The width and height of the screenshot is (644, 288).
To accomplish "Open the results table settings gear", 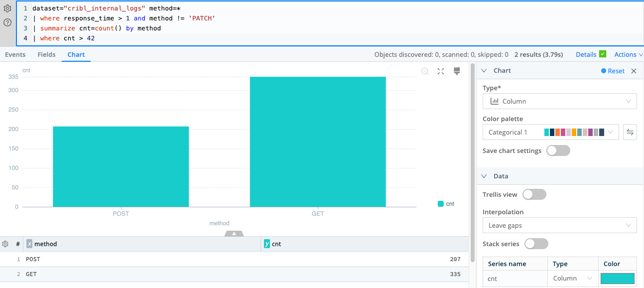I will (x=5, y=244).
